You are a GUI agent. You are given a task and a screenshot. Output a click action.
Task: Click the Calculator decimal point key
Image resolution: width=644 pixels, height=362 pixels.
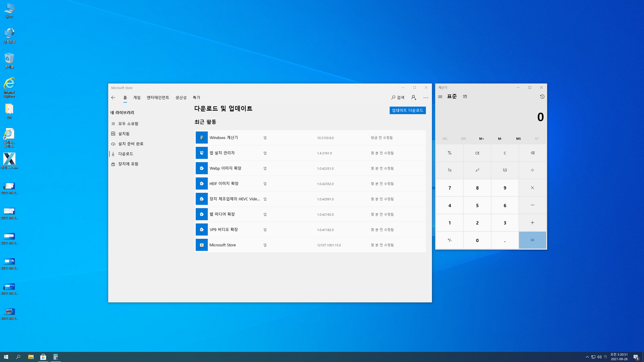pyautogui.click(x=505, y=240)
